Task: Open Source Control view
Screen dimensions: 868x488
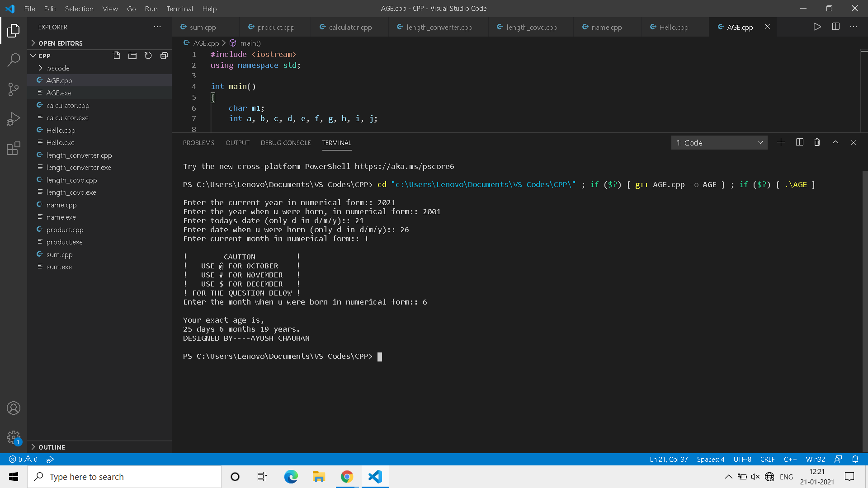Action: (14, 89)
